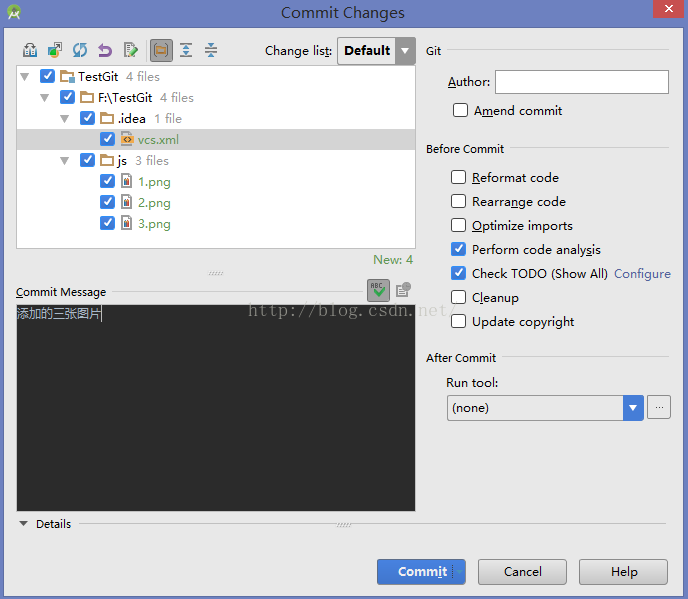Enable Optimize imports option
The width and height of the screenshot is (688, 599).
point(459,225)
